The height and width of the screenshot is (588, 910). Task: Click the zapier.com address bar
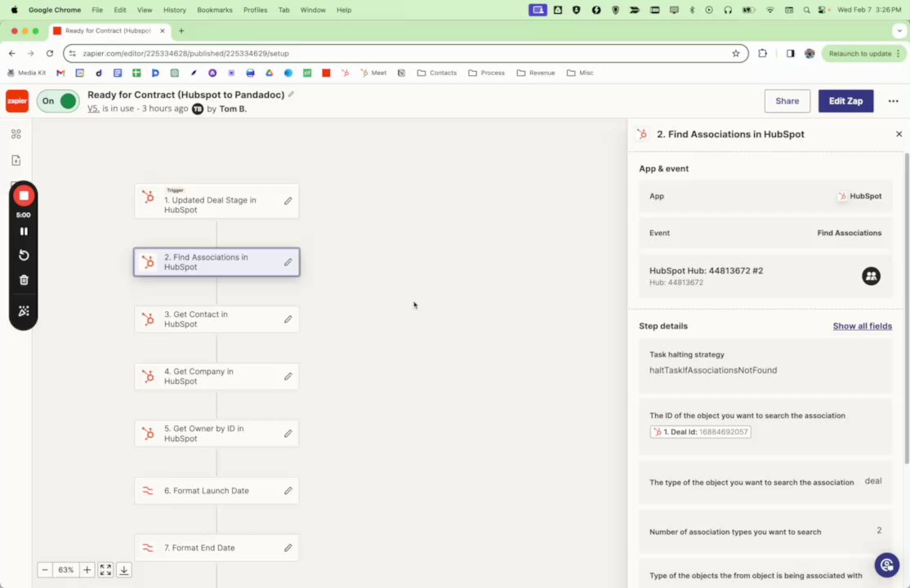[x=406, y=53]
